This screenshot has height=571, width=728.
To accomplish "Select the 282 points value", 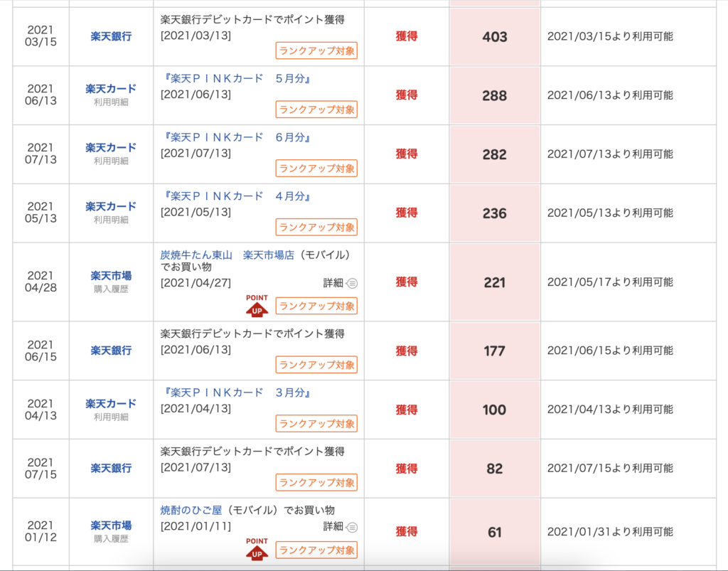I will 495,154.
